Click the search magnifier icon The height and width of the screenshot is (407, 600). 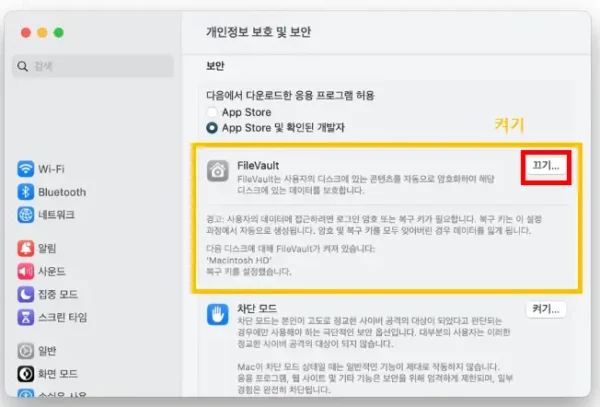23,66
